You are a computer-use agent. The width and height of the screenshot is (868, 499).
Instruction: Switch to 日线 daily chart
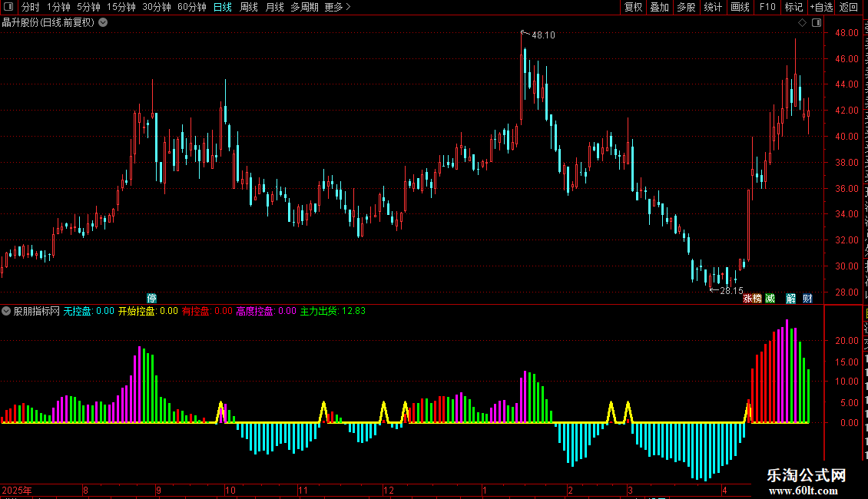[x=223, y=7]
